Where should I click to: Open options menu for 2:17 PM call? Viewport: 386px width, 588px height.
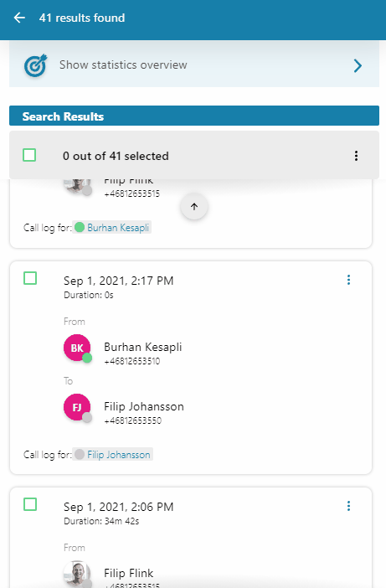[348, 280]
